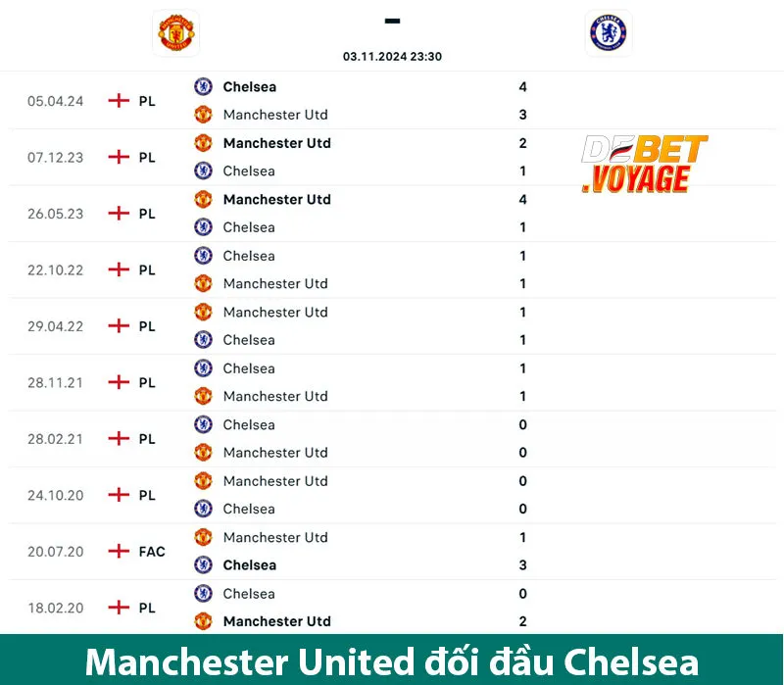This screenshot has height=685, width=784.
Task: Click Manchester Utd badge in 07.12.23 match
Action: (203, 143)
